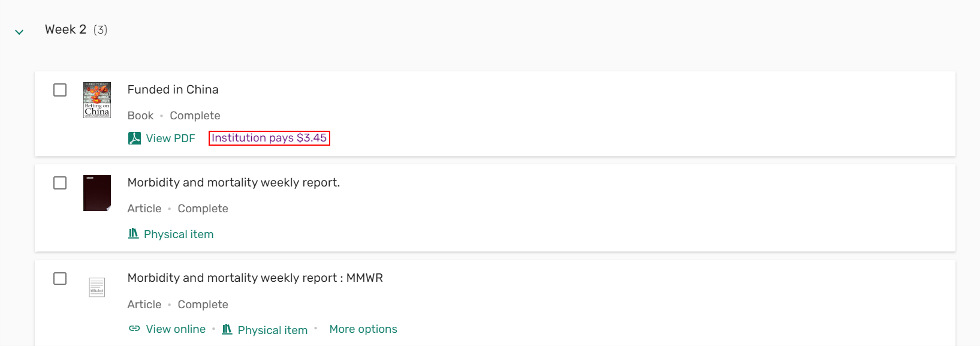Click the MMWR document placeholder icon
This screenshot has height=346, width=980.
pyautogui.click(x=97, y=287)
